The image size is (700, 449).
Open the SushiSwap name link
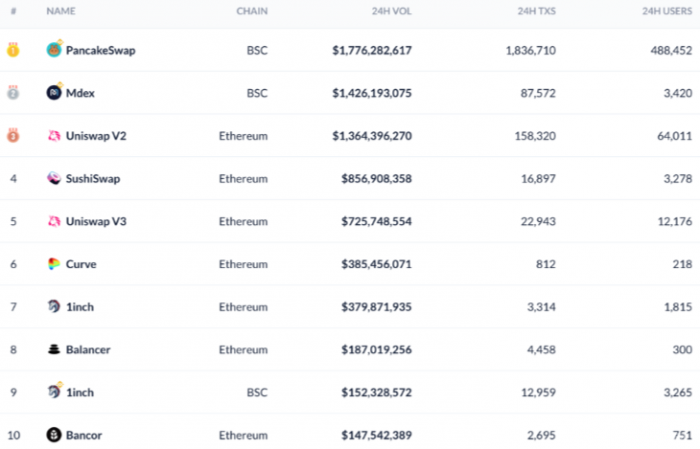point(93,179)
